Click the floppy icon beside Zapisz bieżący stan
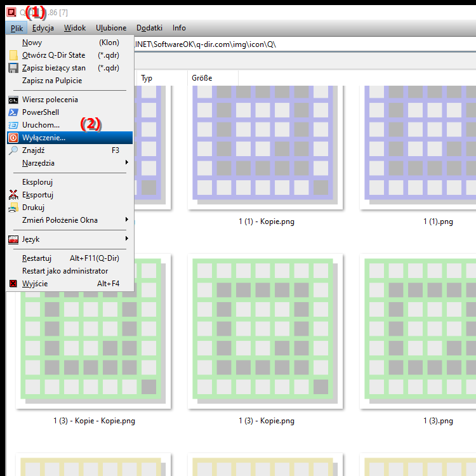 (x=13, y=68)
